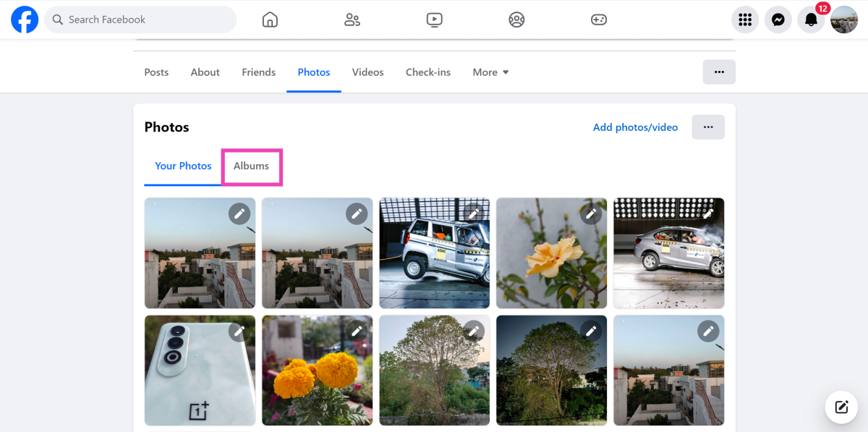Open Messenger chat icon
The image size is (868, 432).
tap(778, 20)
